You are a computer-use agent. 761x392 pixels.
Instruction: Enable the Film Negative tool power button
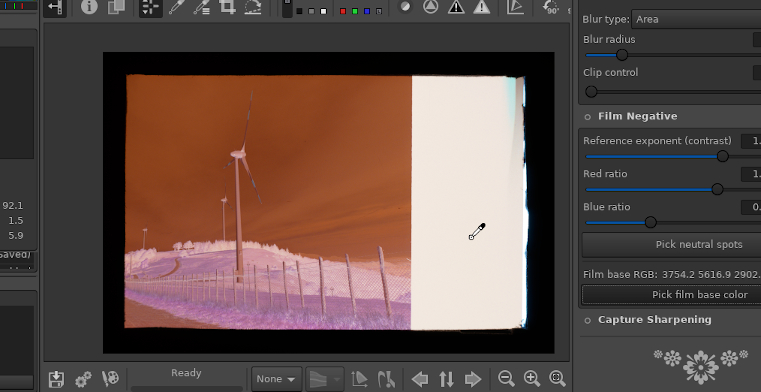click(x=588, y=117)
